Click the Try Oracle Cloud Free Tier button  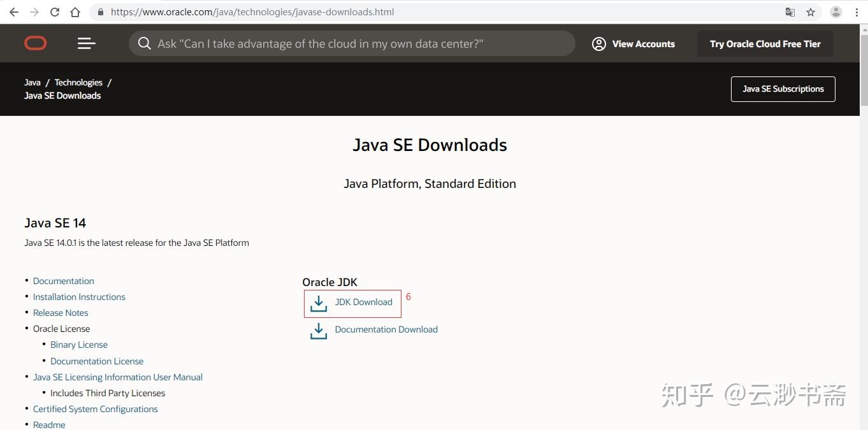pyautogui.click(x=765, y=44)
